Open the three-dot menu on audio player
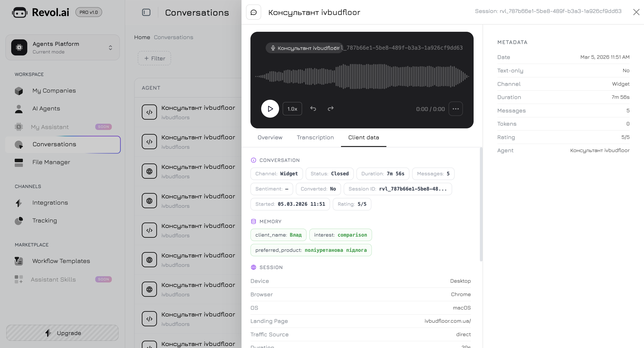The width and height of the screenshot is (644, 348). click(456, 109)
